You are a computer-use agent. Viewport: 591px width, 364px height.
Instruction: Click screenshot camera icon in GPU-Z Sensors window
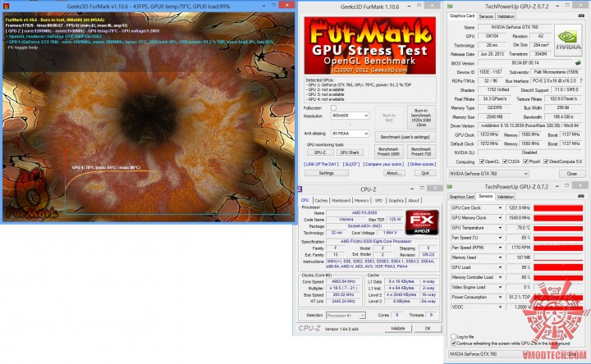(581, 196)
